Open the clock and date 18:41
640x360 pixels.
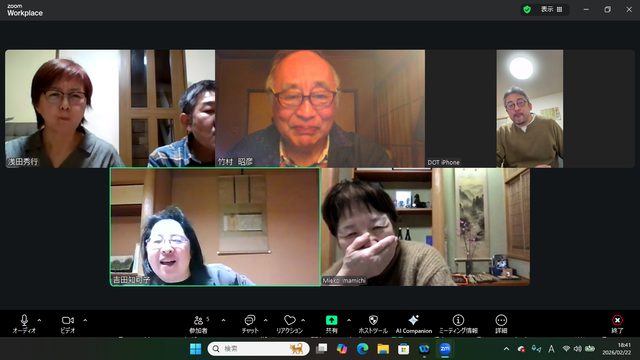tap(617, 349)
